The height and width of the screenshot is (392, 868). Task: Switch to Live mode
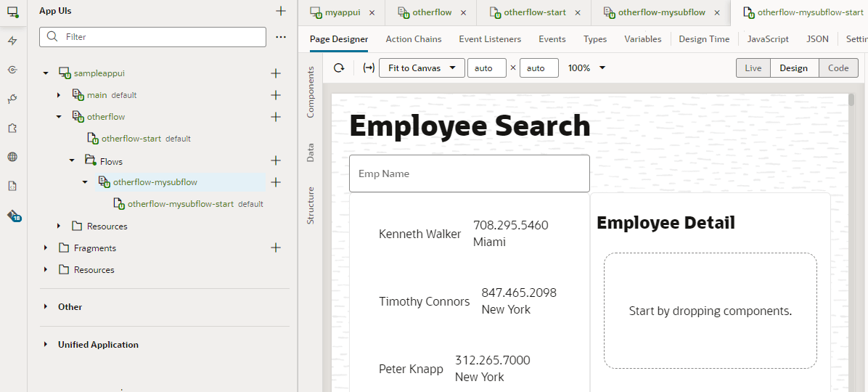coord(753,68)
